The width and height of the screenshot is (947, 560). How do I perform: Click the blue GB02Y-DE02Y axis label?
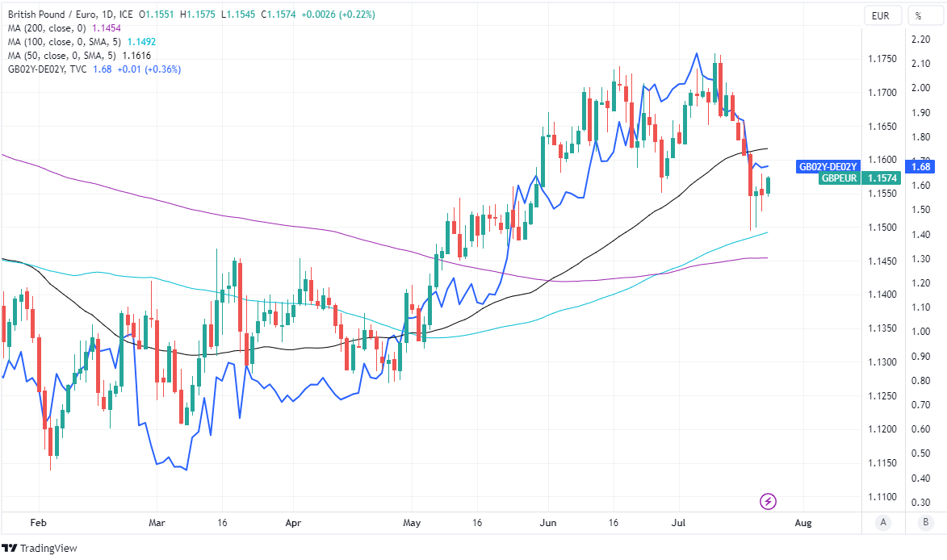click(828, 167)
